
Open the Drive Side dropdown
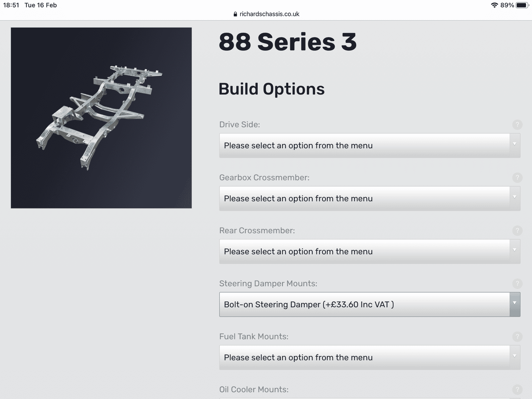[370, 145]
